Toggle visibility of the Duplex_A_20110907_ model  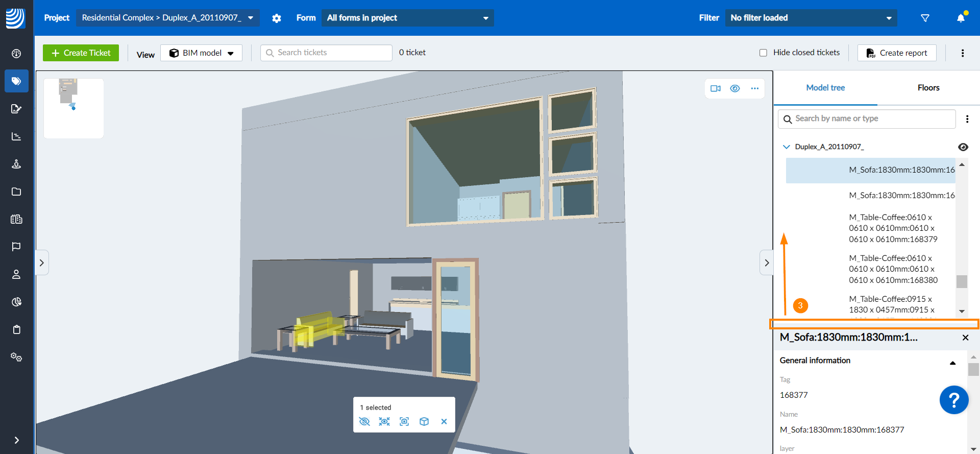tap(963, 147)
